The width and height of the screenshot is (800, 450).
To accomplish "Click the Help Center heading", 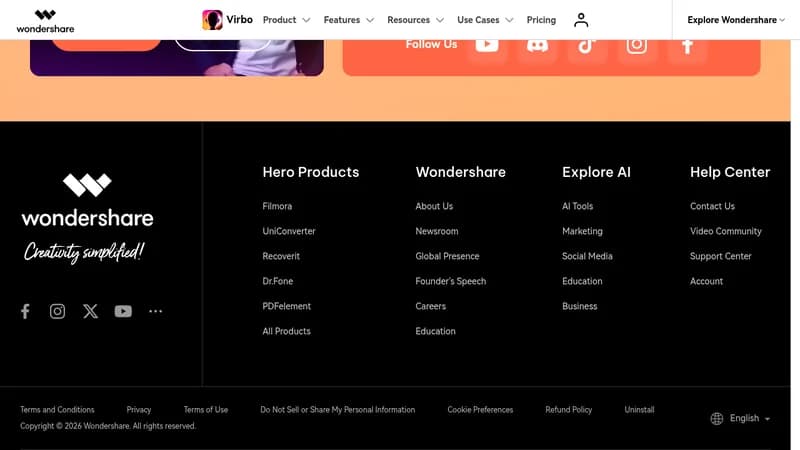I will click(730, 172).
